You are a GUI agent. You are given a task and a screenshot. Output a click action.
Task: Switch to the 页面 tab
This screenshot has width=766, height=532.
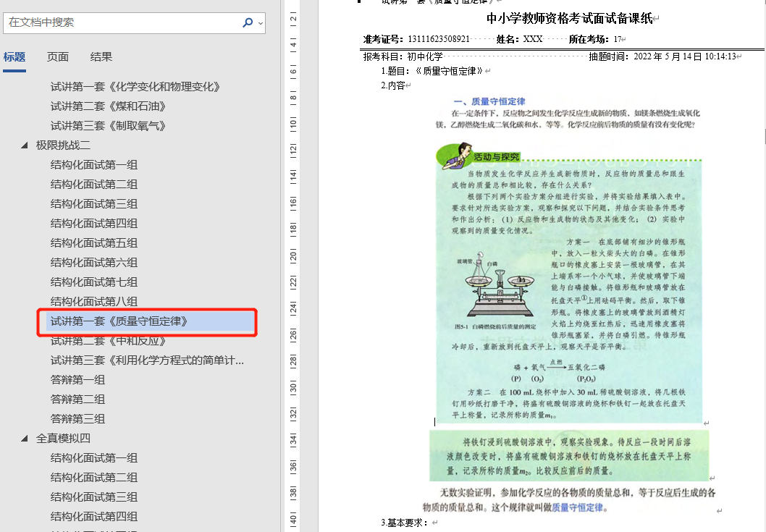pyautogui.click(x=58, y=57)
